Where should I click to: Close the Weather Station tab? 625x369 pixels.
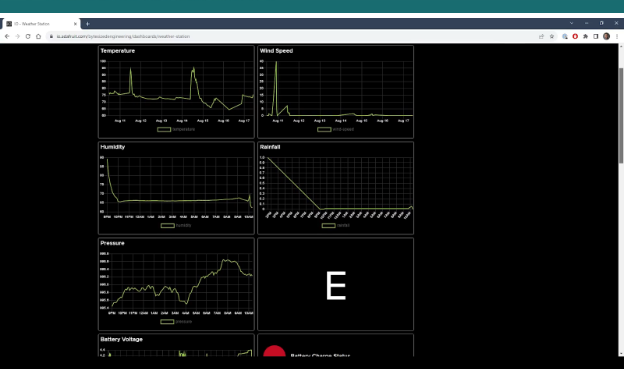[75, 24]
